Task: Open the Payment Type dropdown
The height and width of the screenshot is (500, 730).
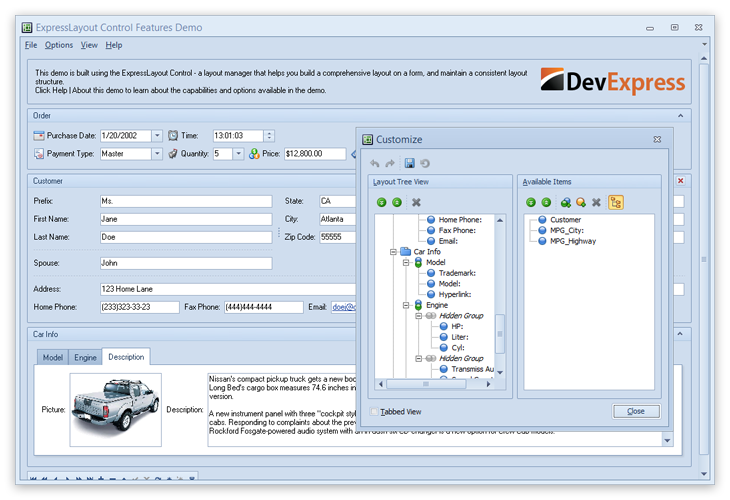Action: point(157,154)
